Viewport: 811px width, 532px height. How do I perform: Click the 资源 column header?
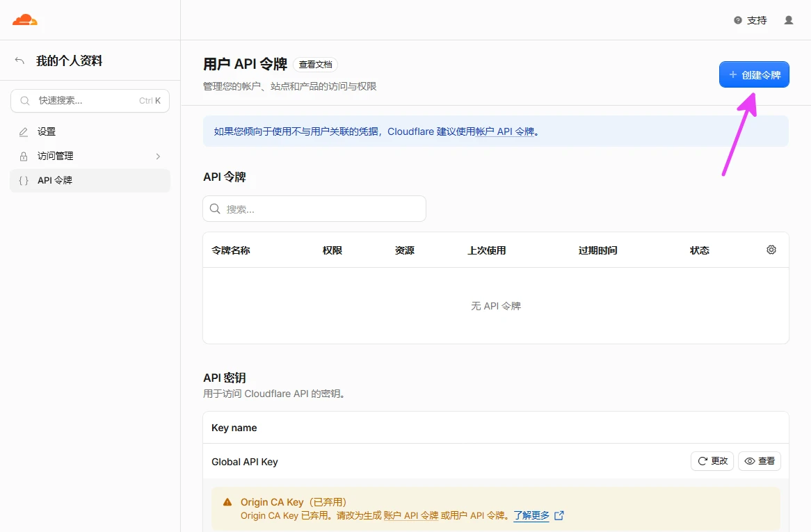405,250
